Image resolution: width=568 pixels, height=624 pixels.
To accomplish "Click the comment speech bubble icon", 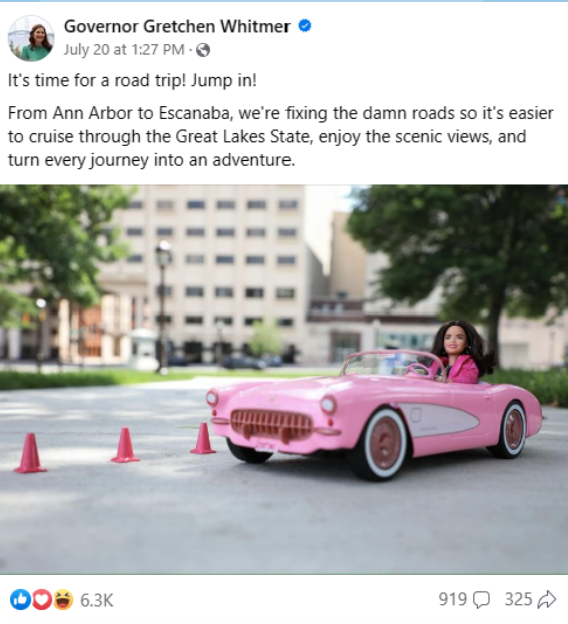I will coord(481,600).
